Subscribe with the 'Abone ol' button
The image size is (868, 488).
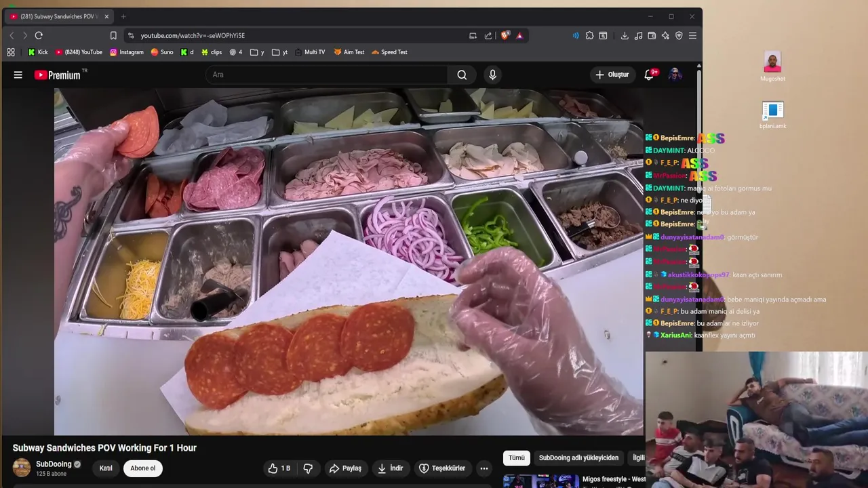[143, 468]
